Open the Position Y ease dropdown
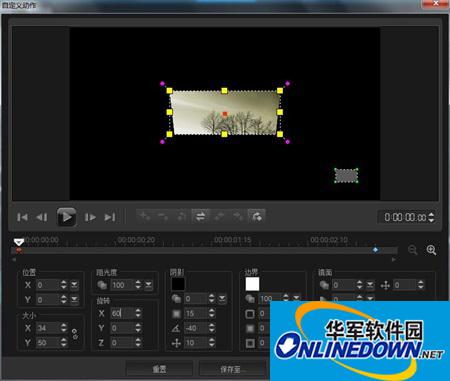The width and height of the screenshot is (450, 381). 74,300
